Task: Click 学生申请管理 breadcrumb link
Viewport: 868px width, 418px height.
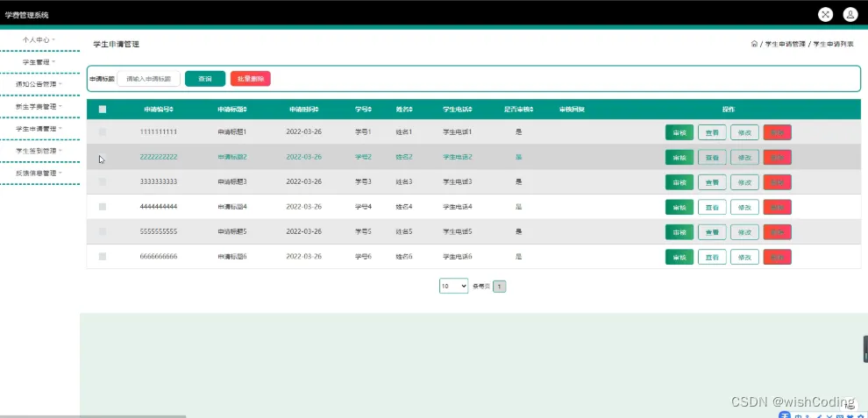Action: [x=785, y=45]
